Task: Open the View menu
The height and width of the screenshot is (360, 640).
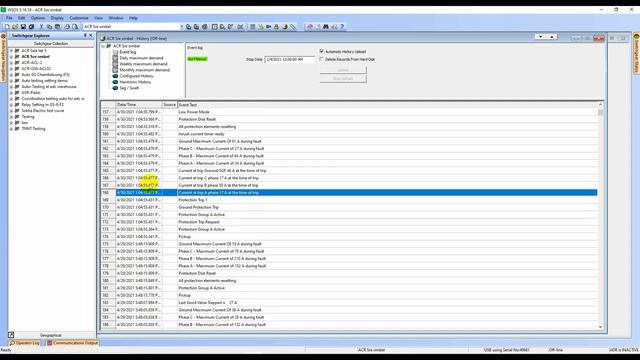Action: [98, 18]
